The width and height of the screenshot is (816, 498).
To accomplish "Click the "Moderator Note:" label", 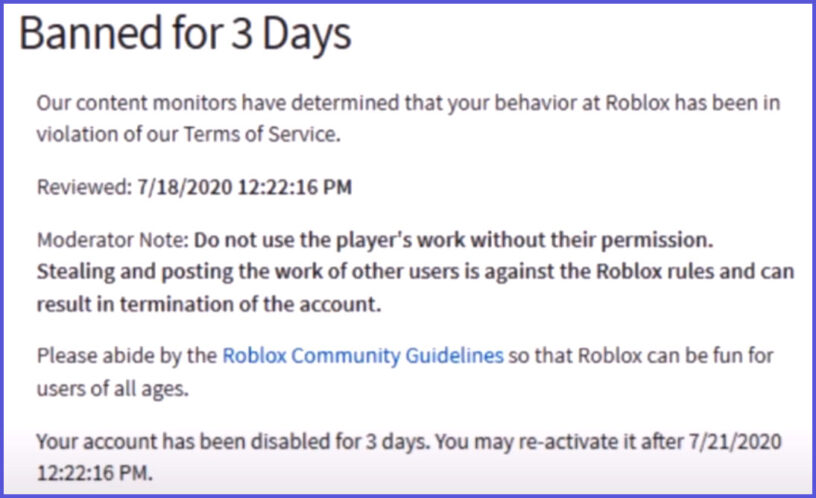I will (x=112, y=240).
